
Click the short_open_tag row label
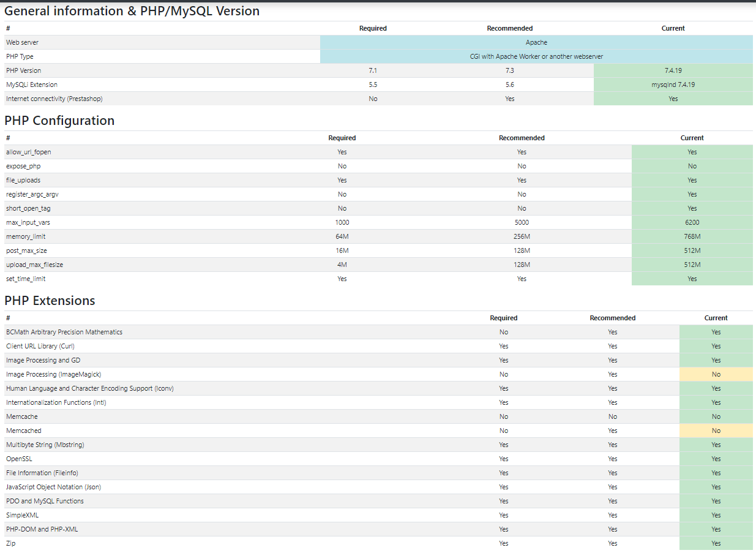(28, 208)
